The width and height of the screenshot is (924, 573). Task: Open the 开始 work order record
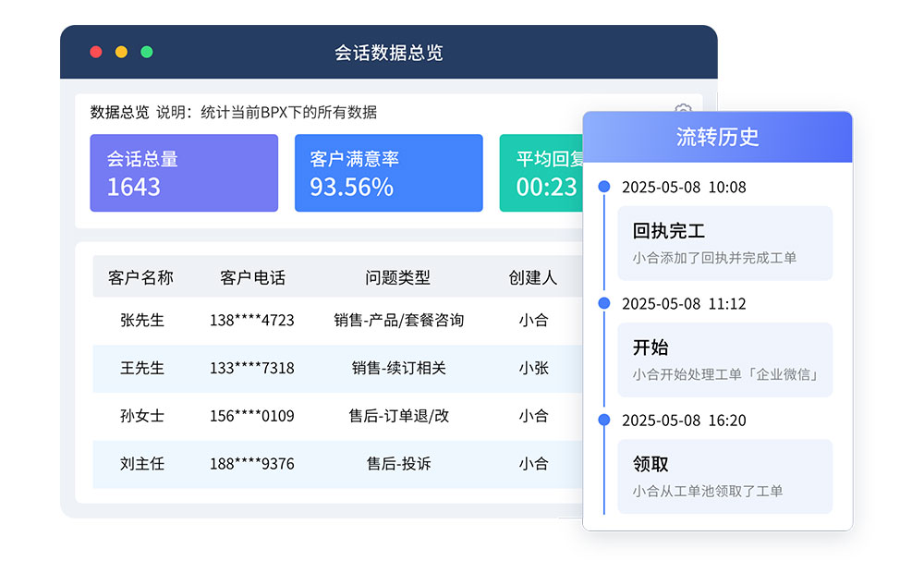[724, 360]
